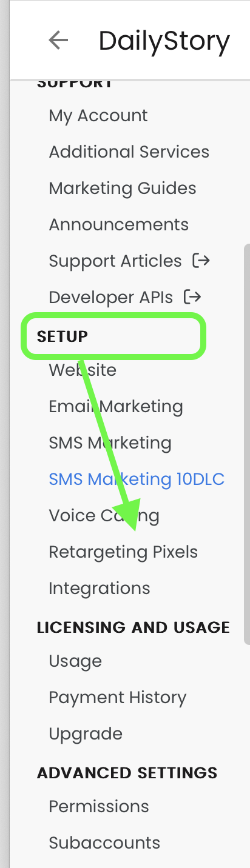Screen dimensions: 250x868
Task: Open Permissions in Advanced Settings
Action: click(99, 806)
